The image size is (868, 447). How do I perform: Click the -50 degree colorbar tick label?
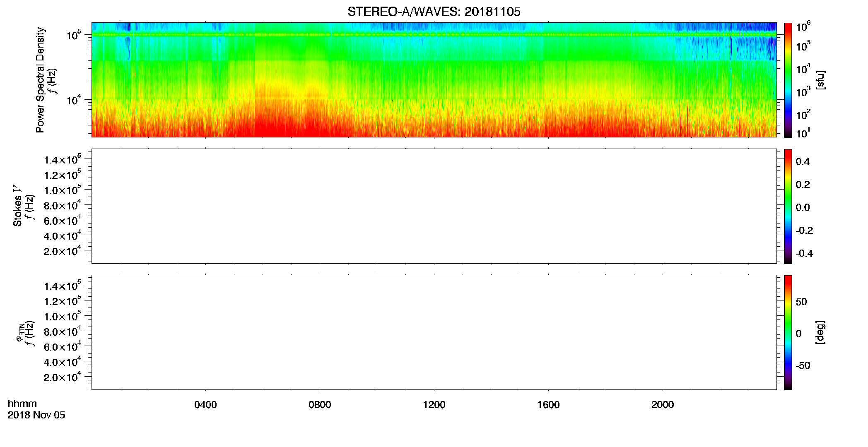(x=803, y=366)
